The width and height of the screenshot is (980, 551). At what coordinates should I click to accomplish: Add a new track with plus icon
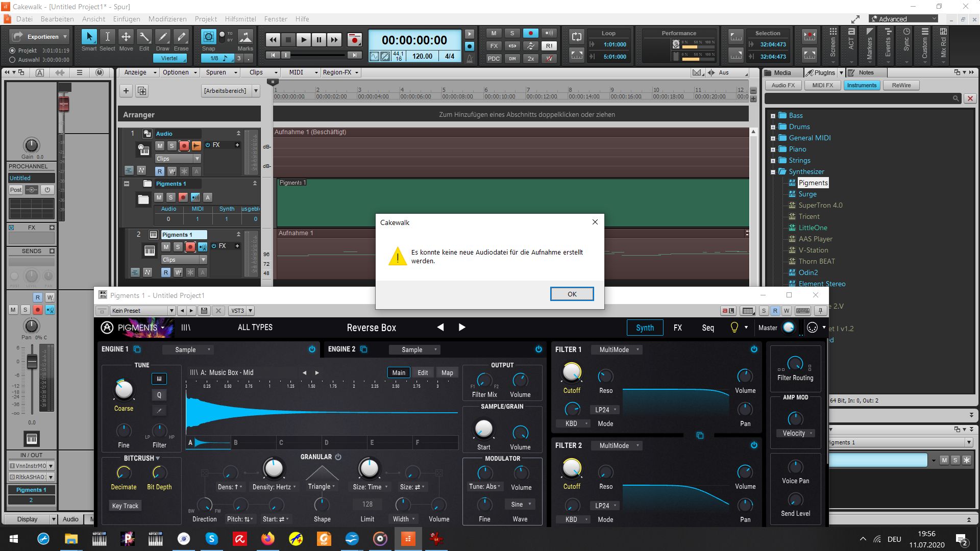click(126, 91)
